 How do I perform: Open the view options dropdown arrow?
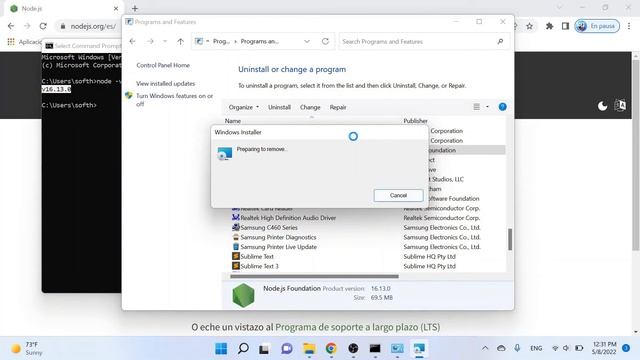(x=487, y=107)
